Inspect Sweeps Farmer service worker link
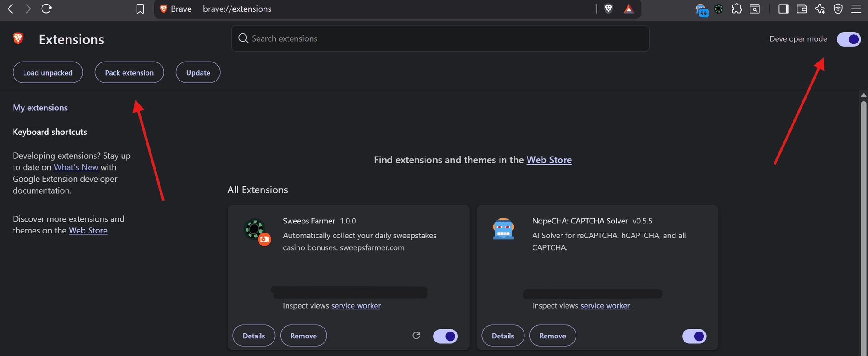This screenshot has width=868, height=356. (x=356, y=306)
